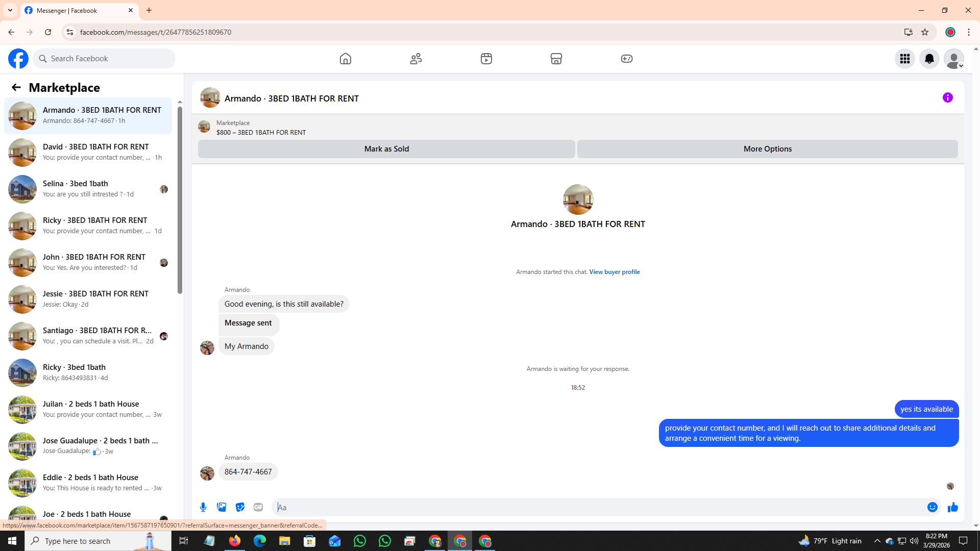Open Selina's 3bed 1bath conversation
Viewport: 980px width, 551px height.
point(88,189)
